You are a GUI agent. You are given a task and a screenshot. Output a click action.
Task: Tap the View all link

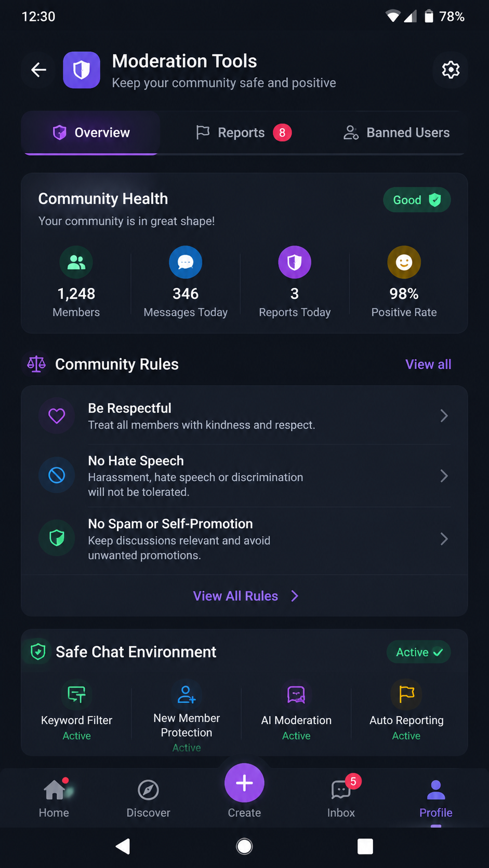point(428,364)
